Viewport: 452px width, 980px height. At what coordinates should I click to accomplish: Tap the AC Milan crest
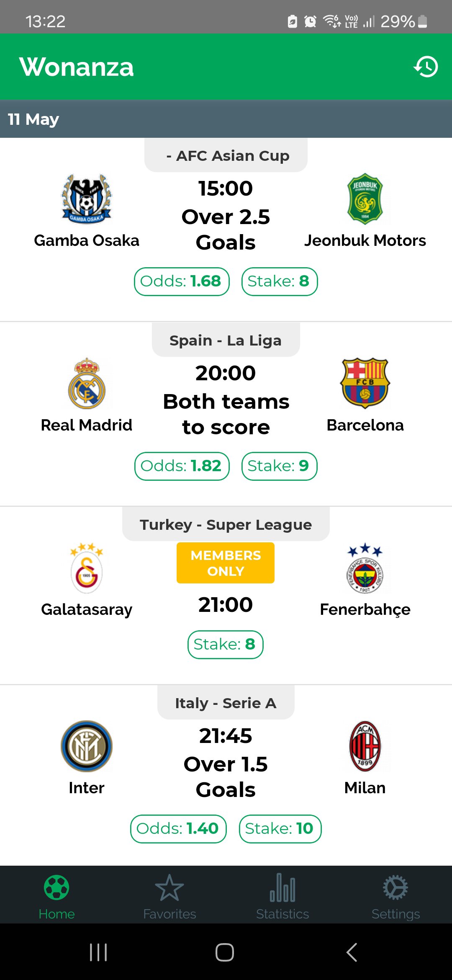click(365, 746)
